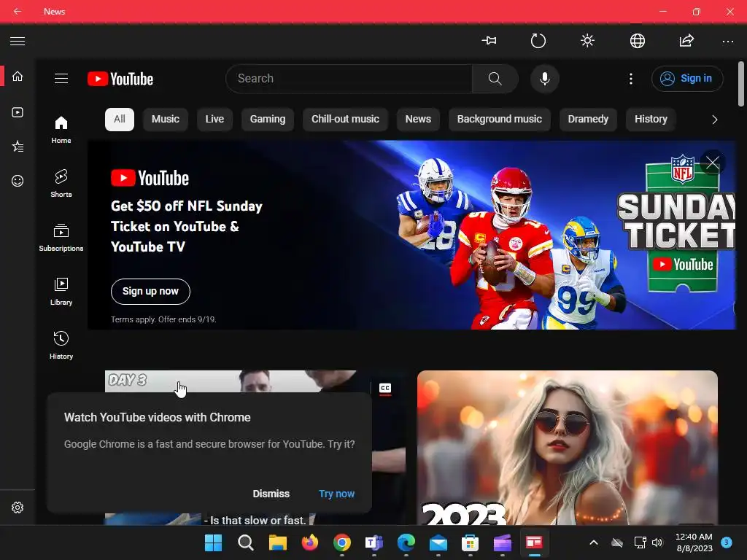Open the app's more options ellipsis

tap(727, 42)
